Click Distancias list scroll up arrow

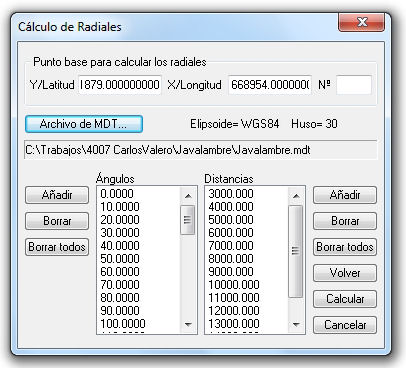296,196
